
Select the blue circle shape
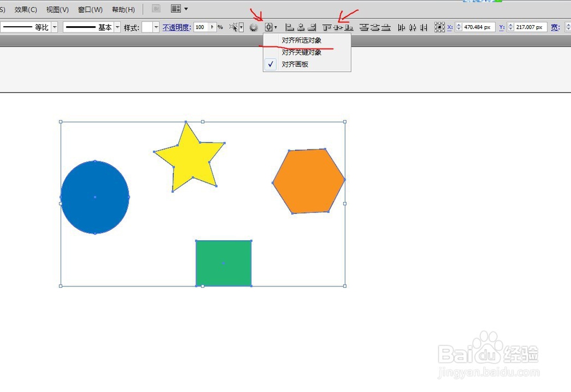[x=95, y=197]
